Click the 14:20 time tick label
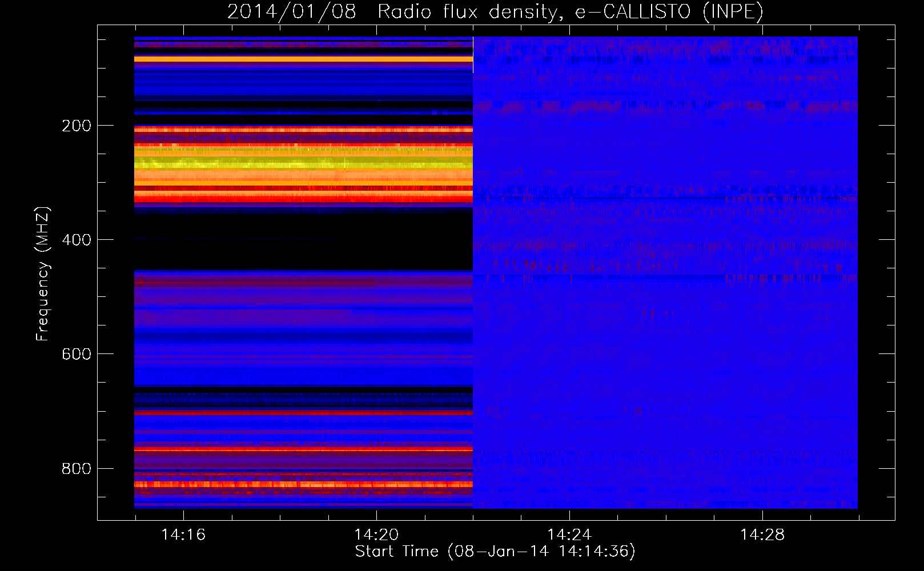Viewport: 924px width, 571px height. tap(376, 534)
